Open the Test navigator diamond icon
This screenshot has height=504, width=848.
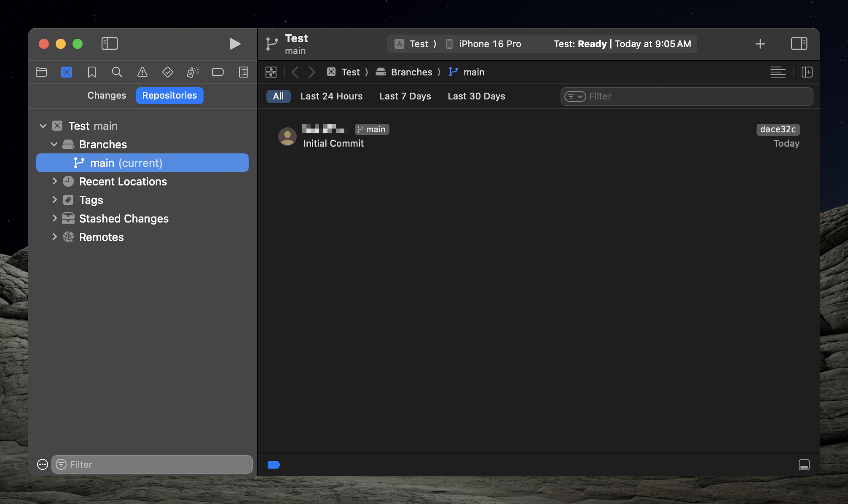click(x=167, y=72)
